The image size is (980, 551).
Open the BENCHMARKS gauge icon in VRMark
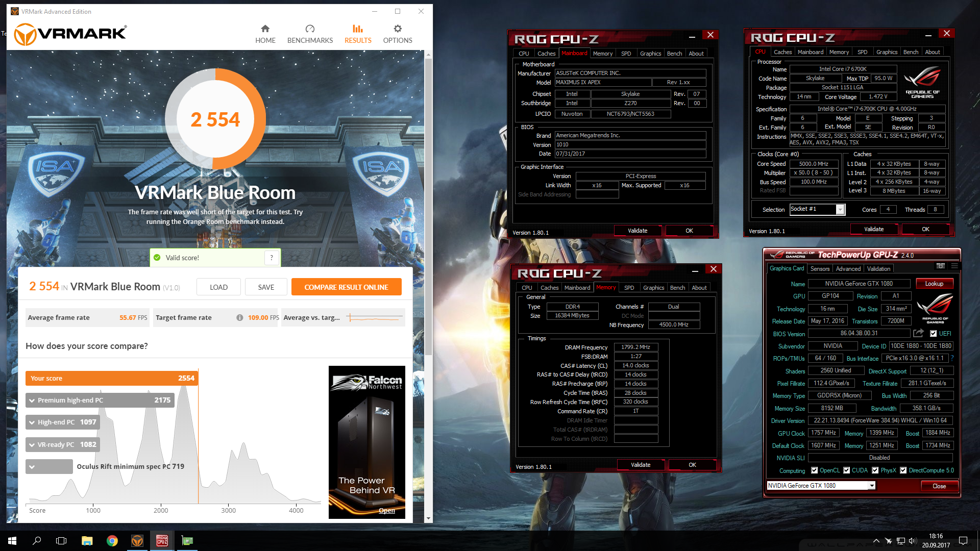310,29
